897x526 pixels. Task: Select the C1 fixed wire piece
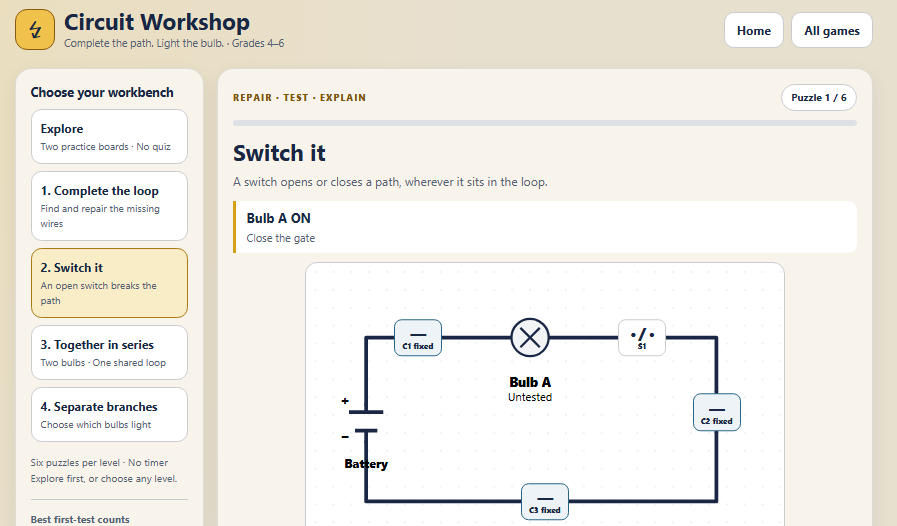pyautogui.click(x=418, y=338)
